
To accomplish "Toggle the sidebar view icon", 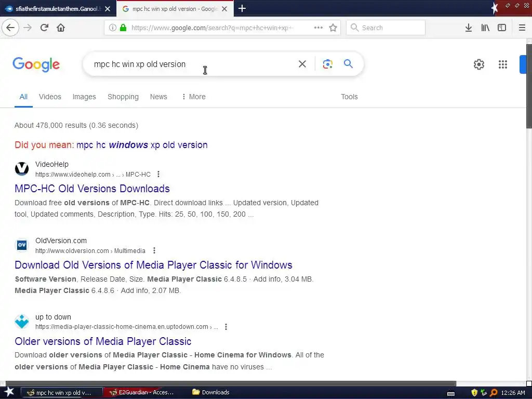I will click(502, 28).
